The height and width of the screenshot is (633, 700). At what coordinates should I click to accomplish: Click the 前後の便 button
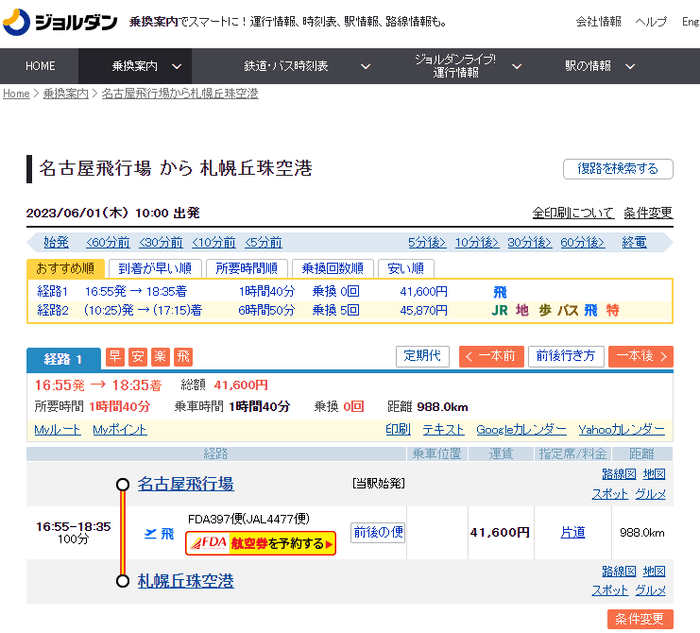[377, 532]
